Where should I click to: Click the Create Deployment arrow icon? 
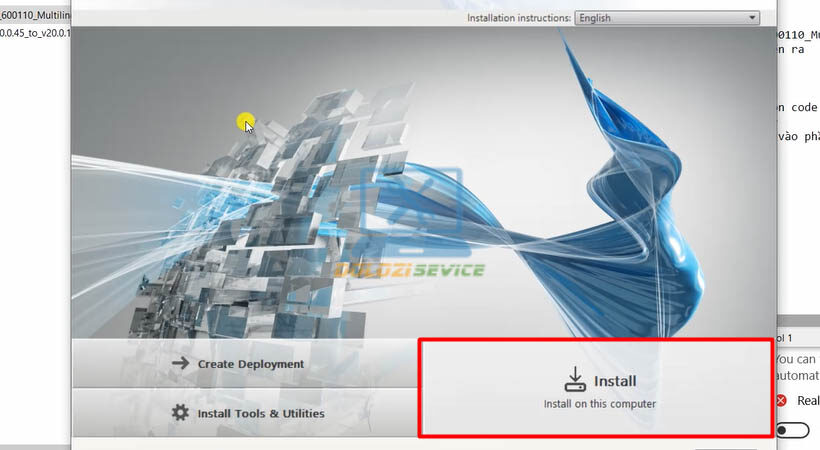coord(180,364)
